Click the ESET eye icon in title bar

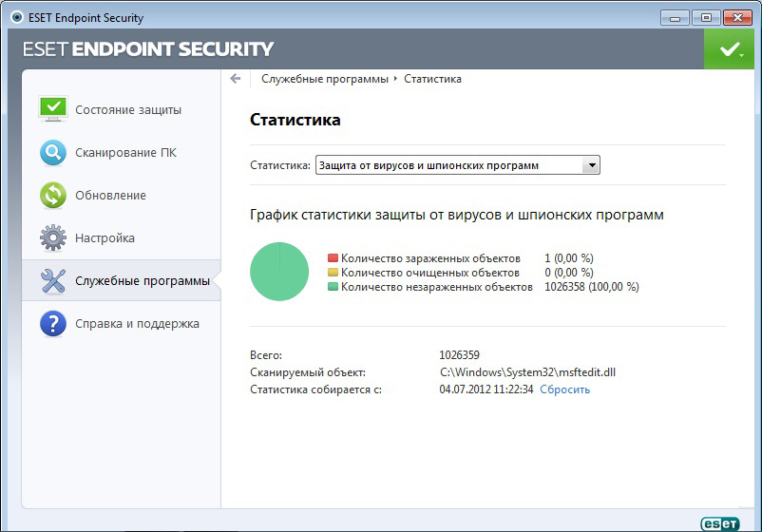coord(15,17)
